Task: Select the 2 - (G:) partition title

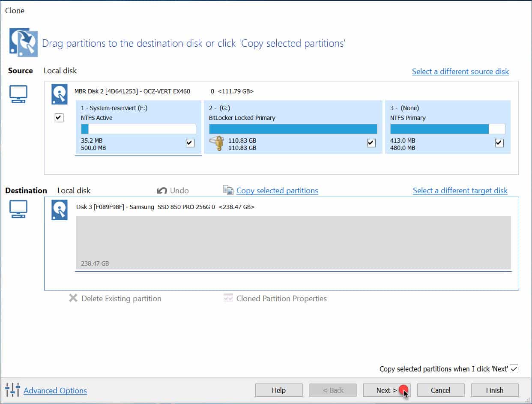Action: pyautogui.click(x=220, y=108)
